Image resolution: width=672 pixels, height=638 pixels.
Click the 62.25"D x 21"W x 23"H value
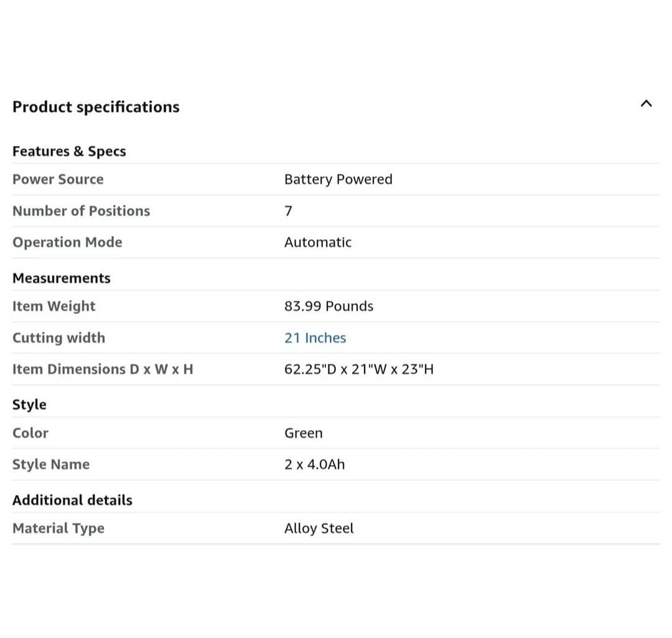click(x=358, y=369)
